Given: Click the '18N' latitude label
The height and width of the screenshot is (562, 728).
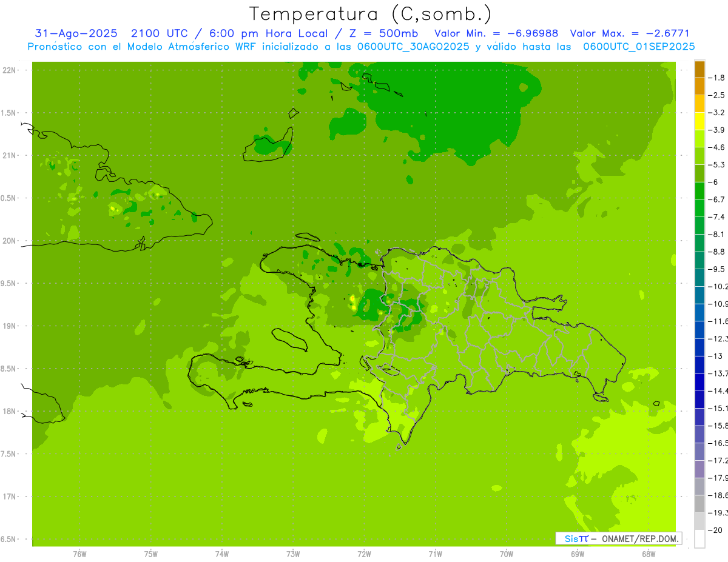Looking at the screenshot, I should point(10,411).
